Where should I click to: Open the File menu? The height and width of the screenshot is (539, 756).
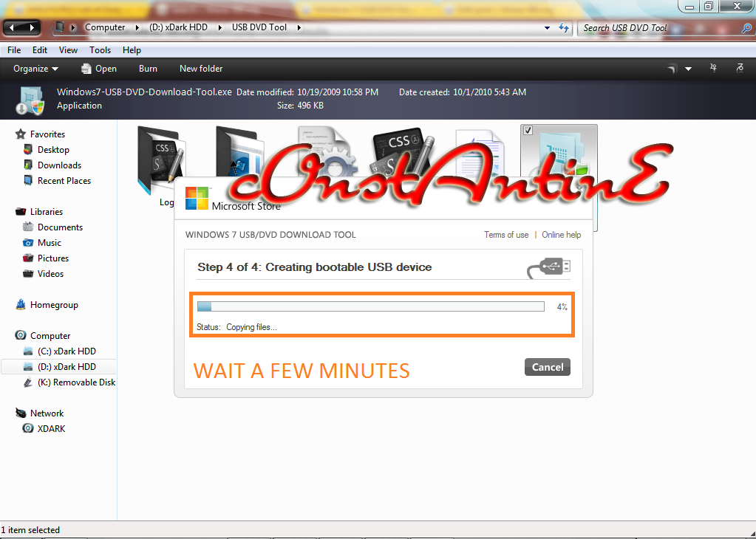(14, 50)
